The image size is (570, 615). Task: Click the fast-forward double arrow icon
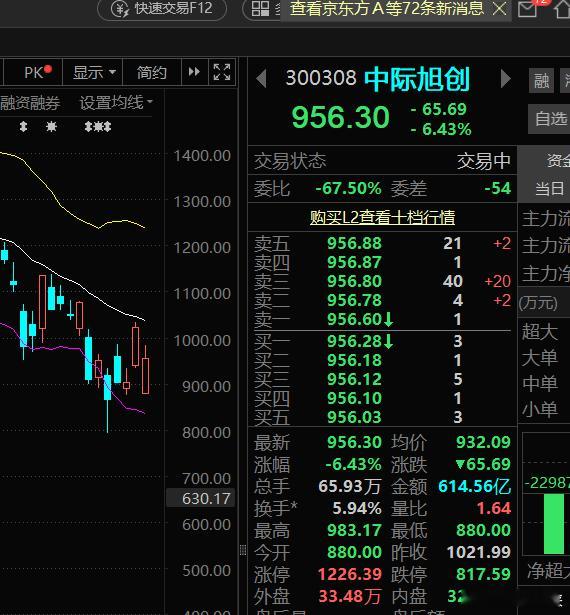194,72
